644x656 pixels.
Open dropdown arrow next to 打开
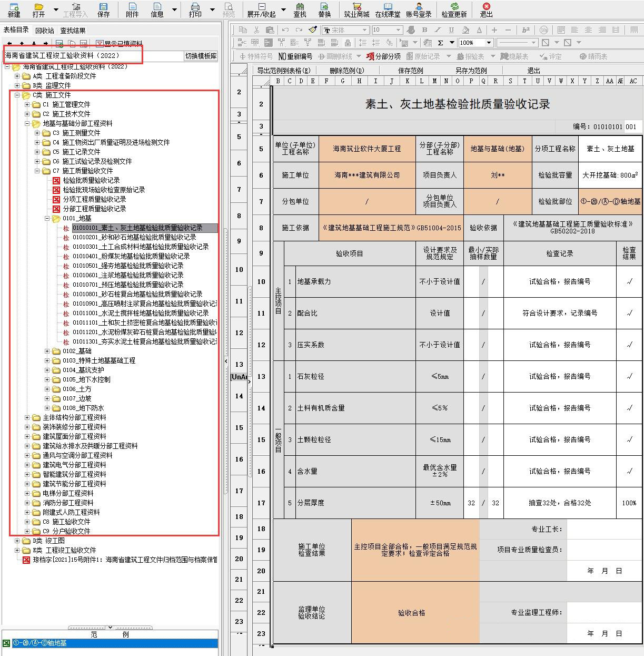pos(55,9)
